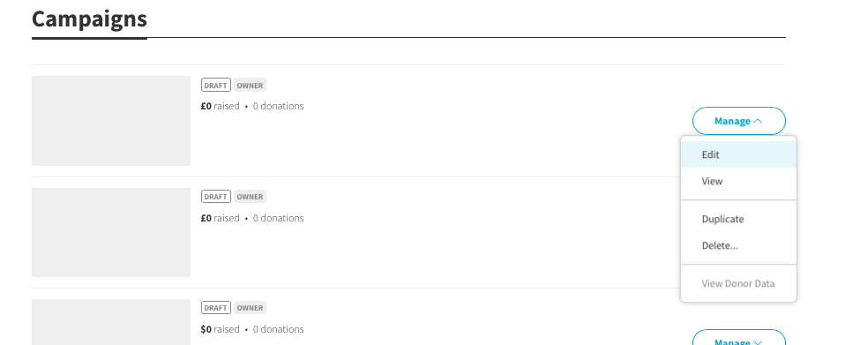Screen dimensions: 868x345
Task: Open the first campaign's grey thumbnail
Action: coord(111,121)
